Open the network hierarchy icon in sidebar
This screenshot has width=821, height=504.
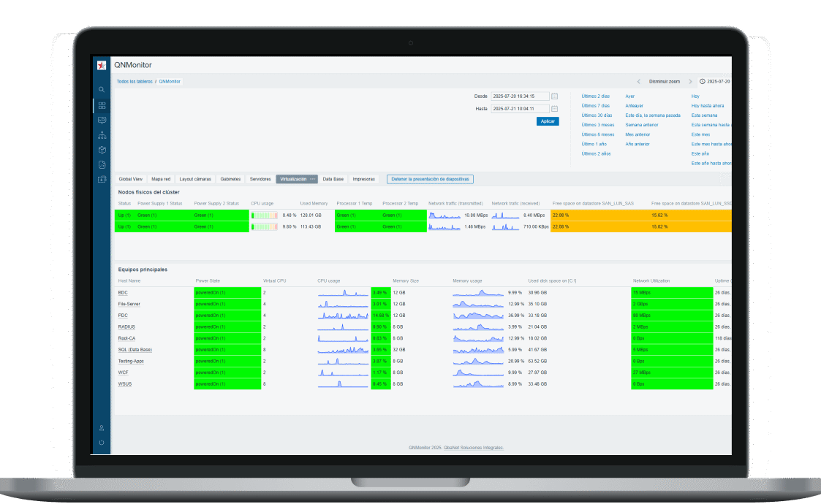click(x=102, y=135)
